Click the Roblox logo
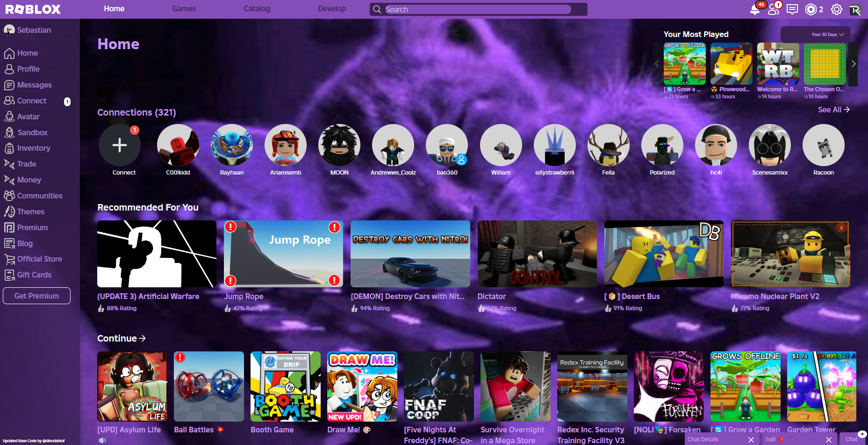 [x=33, y=9]
